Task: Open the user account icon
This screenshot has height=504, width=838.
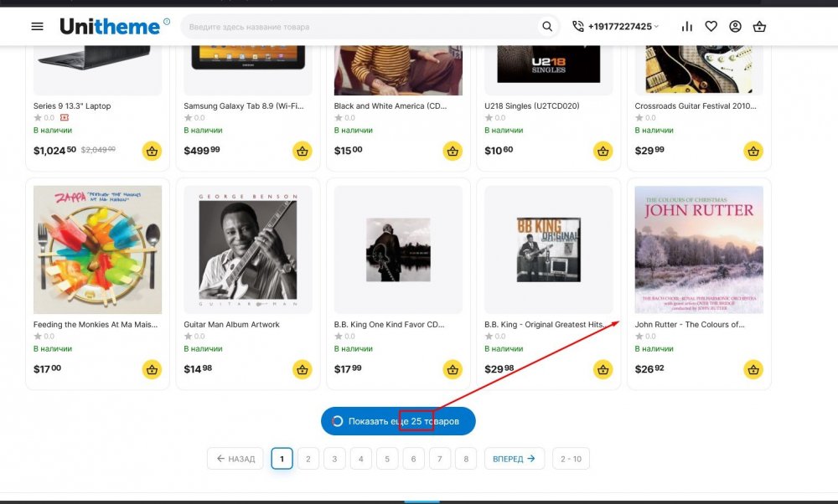Action: [735, 27]
